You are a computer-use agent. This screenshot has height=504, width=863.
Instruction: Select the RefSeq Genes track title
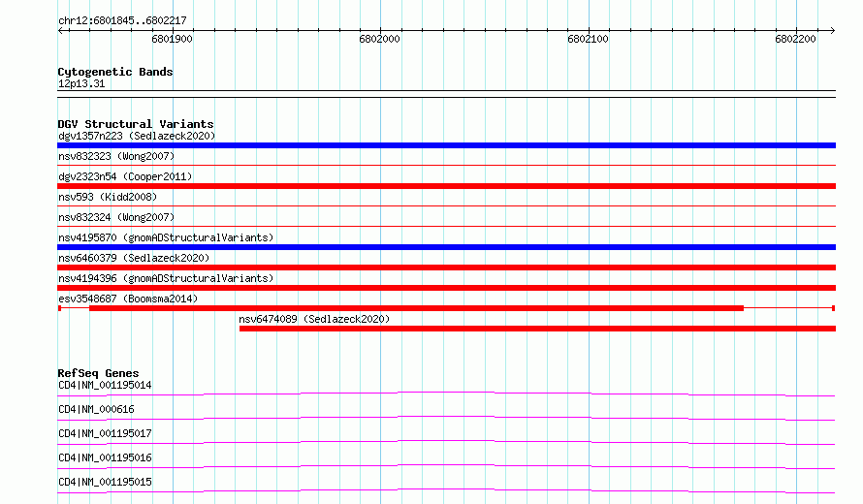tap(98, 373)
